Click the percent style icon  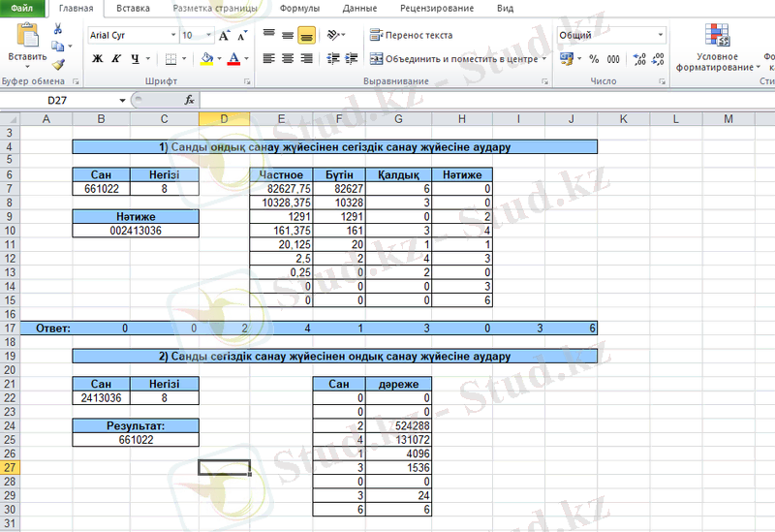(593, 59)
